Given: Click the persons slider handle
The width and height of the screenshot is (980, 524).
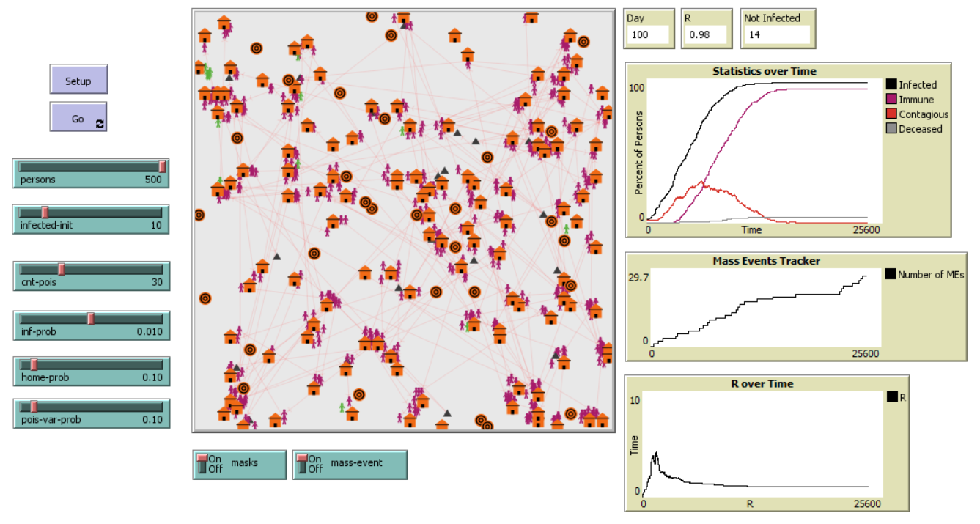Looking at the screenshot, I should click(162, 166).
